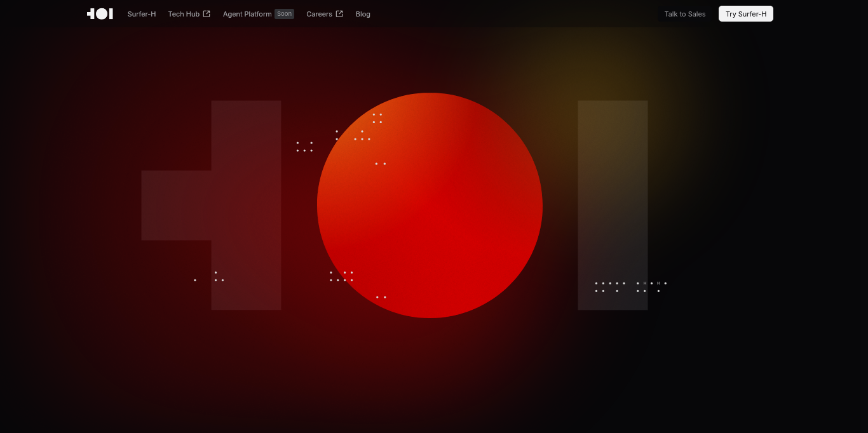The height and width of the screenshot is (433, 868).
Task: Click the Talk to Sales button
Action: [684, 14]
